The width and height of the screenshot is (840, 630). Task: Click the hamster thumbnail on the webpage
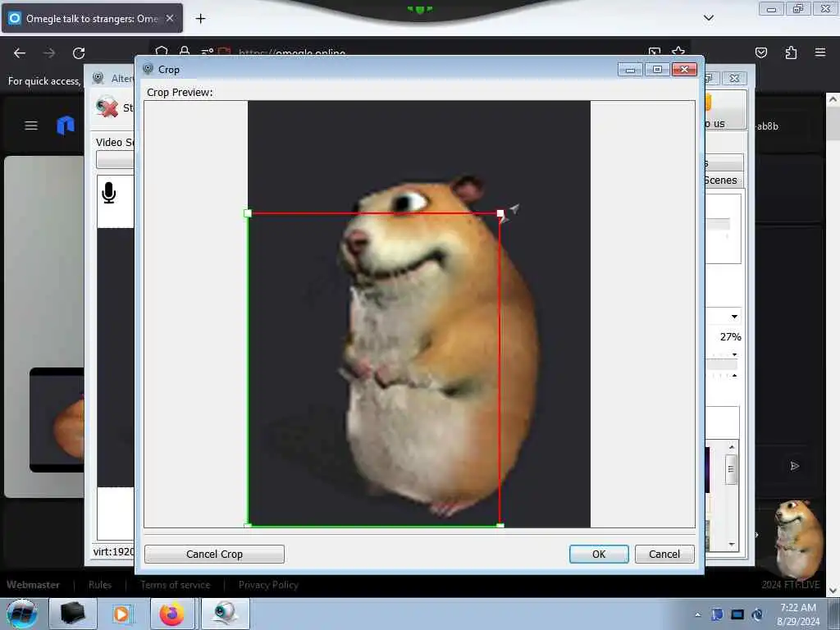tap(798, 540)
